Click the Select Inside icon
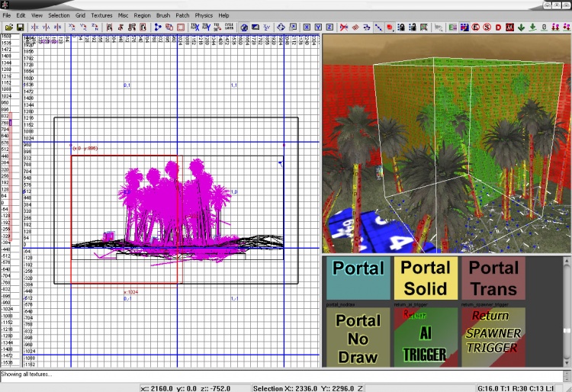The height and width of the screenshot is (392, 572). click(x=143, y=27)
